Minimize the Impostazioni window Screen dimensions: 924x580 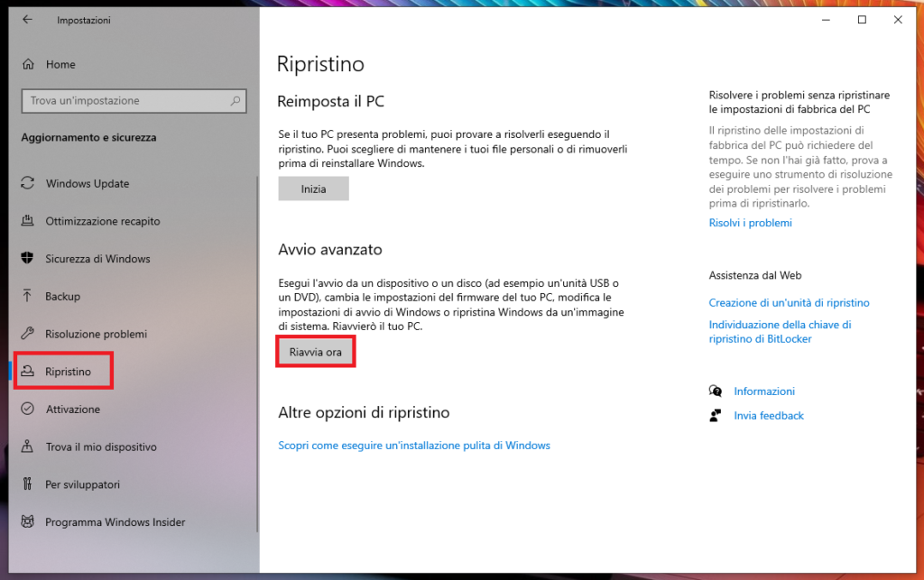(x=826, y=20)
